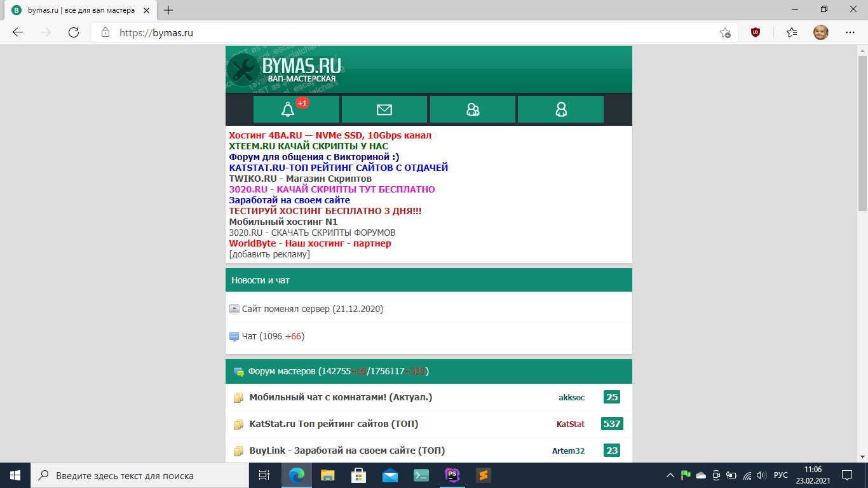Add this page to favorites

725,32
